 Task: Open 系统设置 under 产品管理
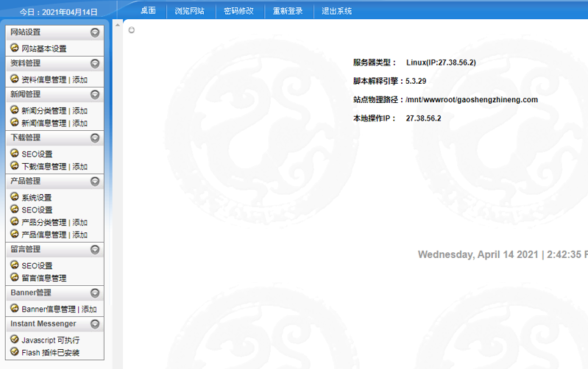point(36,198)
